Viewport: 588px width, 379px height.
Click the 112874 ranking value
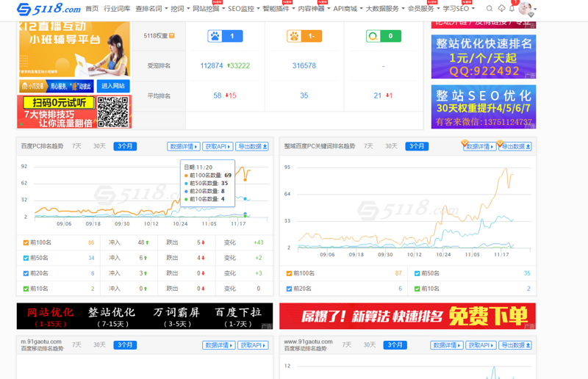click(x=212, y=65)
